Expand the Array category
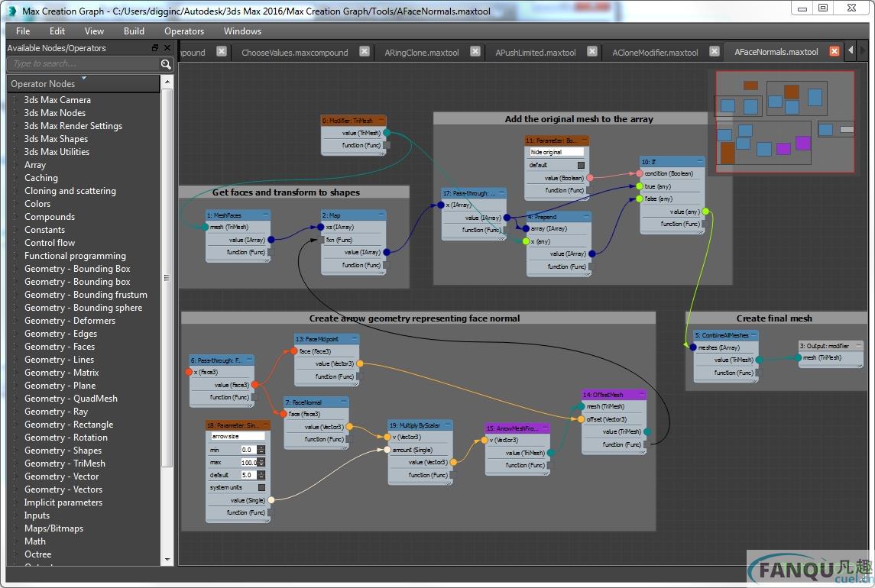The image size is (875, 588). pyautogui.click(x=15, y=165)
